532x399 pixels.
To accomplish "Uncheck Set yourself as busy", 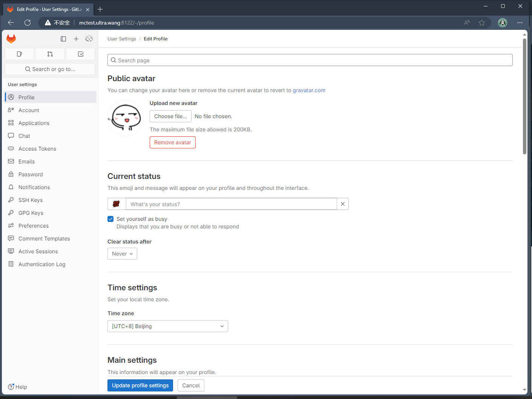I will pyautogui.click(x=110, y=219).
